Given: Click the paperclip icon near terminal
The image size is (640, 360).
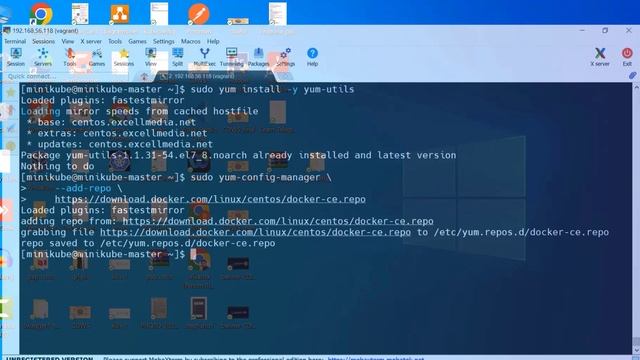Looking at the screenshot, I should (x=632, y=76).
